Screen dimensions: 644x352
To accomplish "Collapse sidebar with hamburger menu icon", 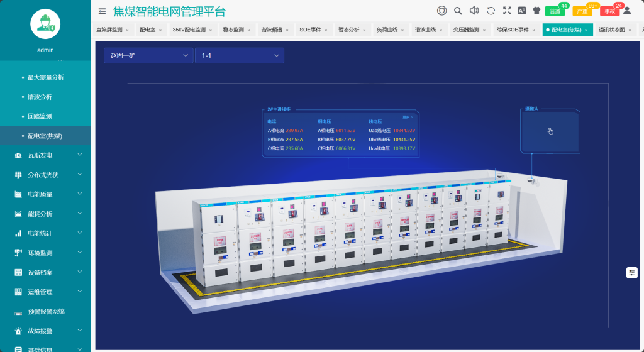I will 103,11.
